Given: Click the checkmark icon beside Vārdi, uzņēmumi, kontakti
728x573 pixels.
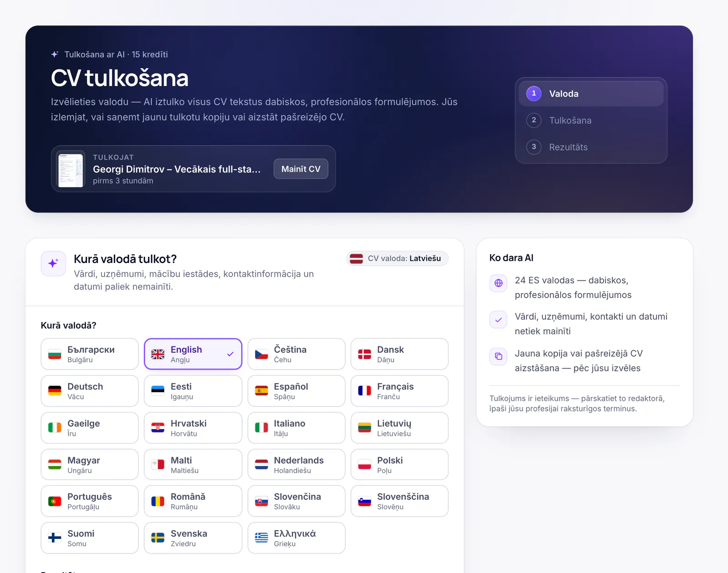Looking at the screenshot, I should pos(498,320).
